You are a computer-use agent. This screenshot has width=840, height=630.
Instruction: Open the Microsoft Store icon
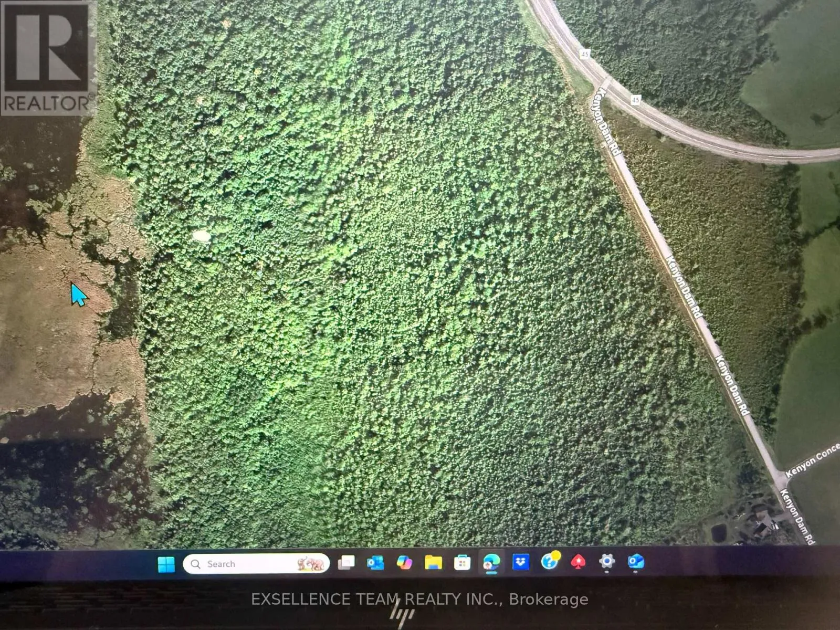click(x=463, y=563)
